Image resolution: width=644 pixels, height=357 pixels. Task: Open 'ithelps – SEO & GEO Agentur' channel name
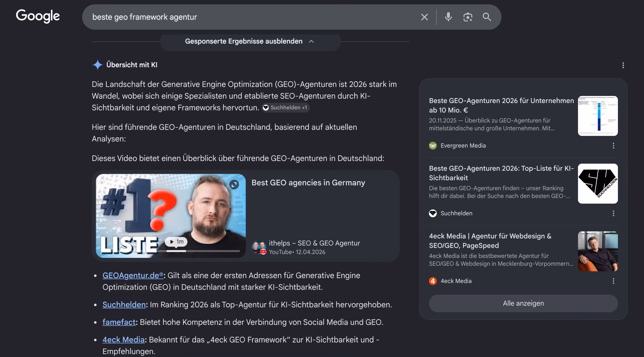[x=314, y=243]
